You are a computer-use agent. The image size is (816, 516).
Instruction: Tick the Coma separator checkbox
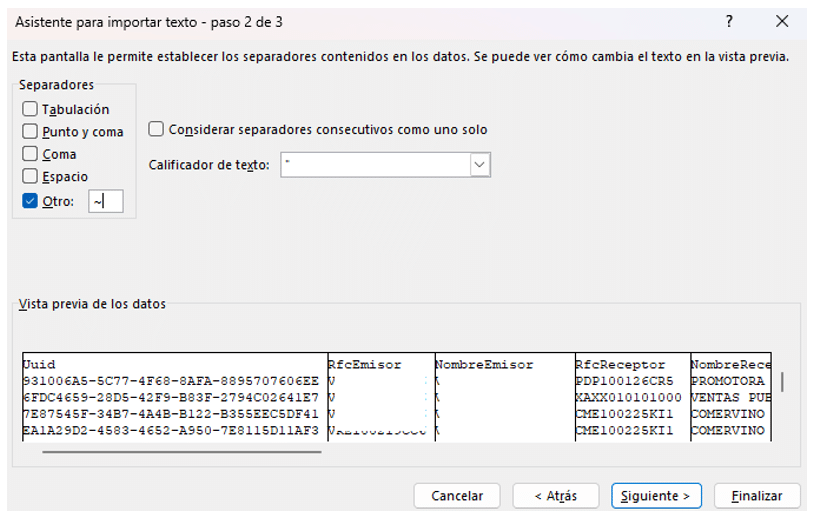point(31,154)
